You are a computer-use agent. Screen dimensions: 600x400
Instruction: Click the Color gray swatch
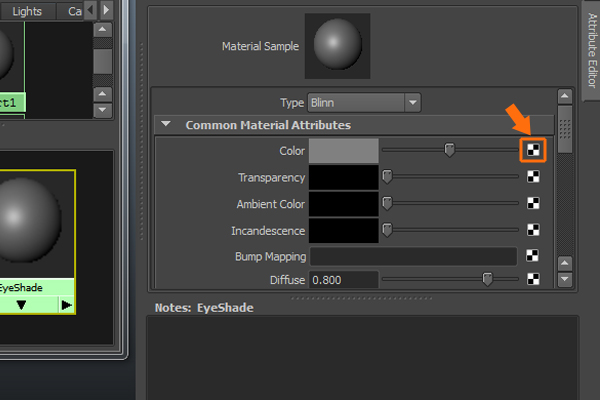pos(344,151)
